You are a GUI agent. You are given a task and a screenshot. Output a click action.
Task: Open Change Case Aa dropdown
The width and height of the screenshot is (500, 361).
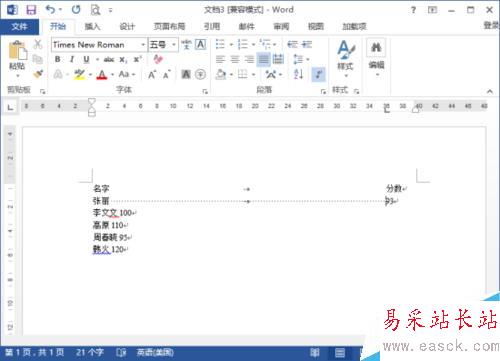pos(127,74)
